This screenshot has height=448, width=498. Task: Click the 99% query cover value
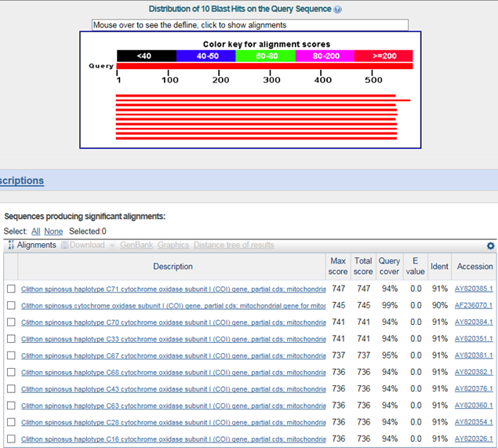[x=390, y=305]
